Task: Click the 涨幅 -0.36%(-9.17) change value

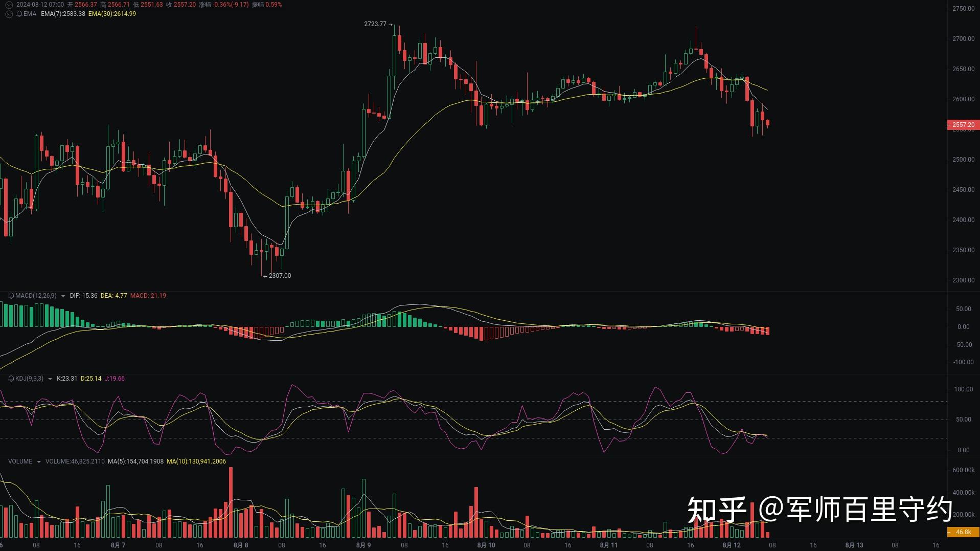Action: coord(224,5)
